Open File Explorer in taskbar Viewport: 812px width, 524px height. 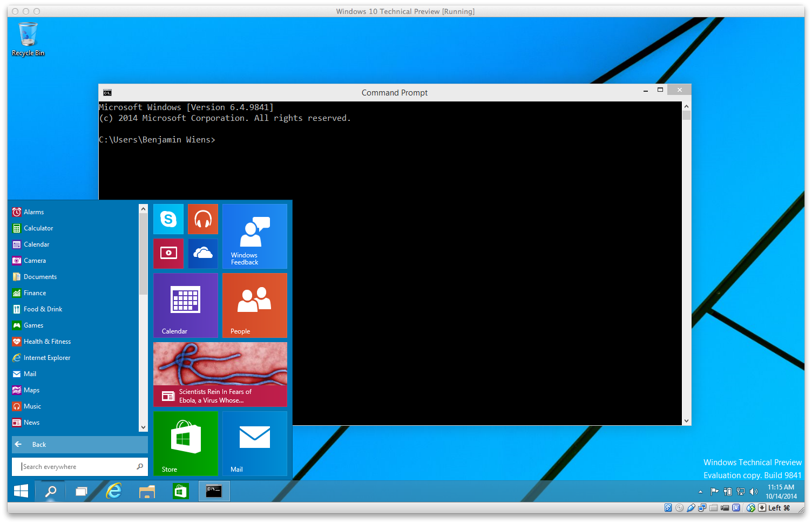point(147,491)
